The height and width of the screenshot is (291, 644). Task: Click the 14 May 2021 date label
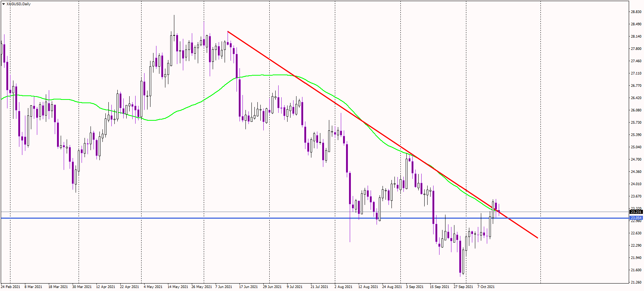[x=178, y=287]
